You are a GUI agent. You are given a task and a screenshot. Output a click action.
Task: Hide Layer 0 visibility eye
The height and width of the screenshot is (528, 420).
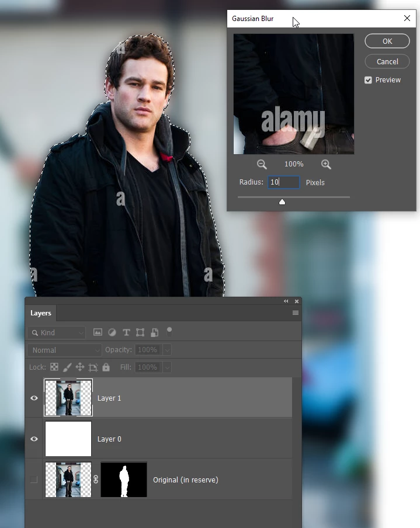click(x=34, y=439)
